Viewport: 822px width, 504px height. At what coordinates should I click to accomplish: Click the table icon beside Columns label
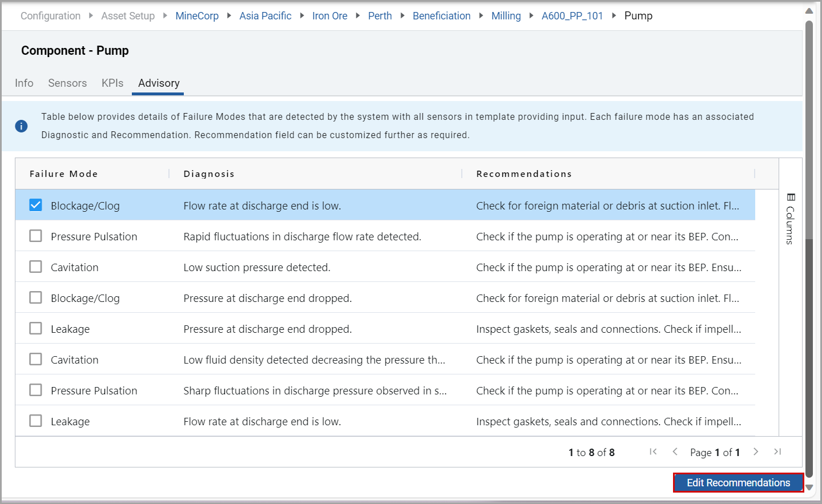(790, 197)
